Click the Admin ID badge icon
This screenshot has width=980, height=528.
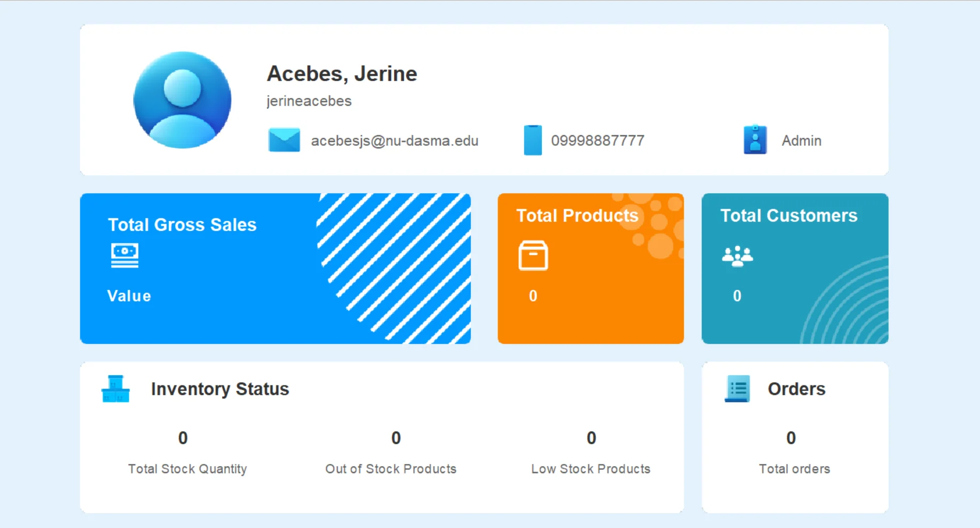pos(755,140)
